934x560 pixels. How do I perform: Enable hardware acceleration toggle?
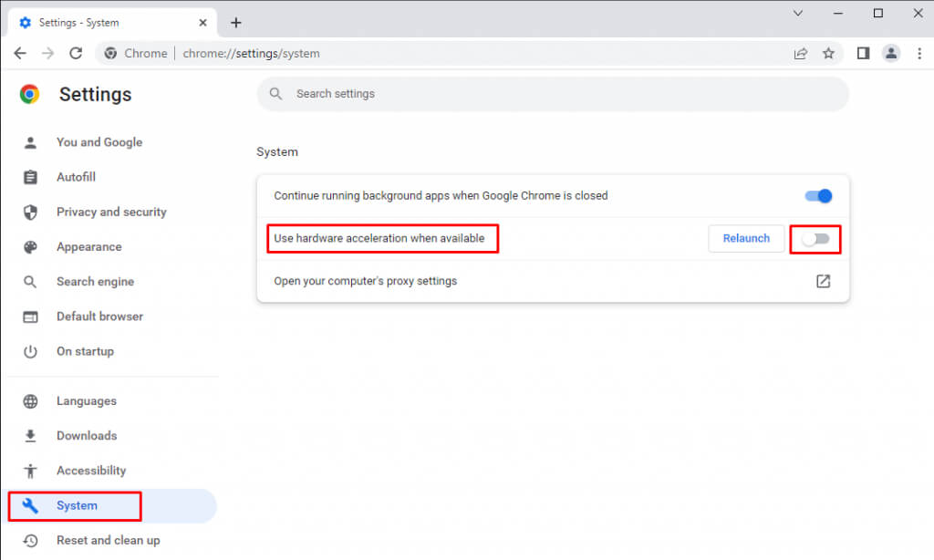[x=815, y=239]
